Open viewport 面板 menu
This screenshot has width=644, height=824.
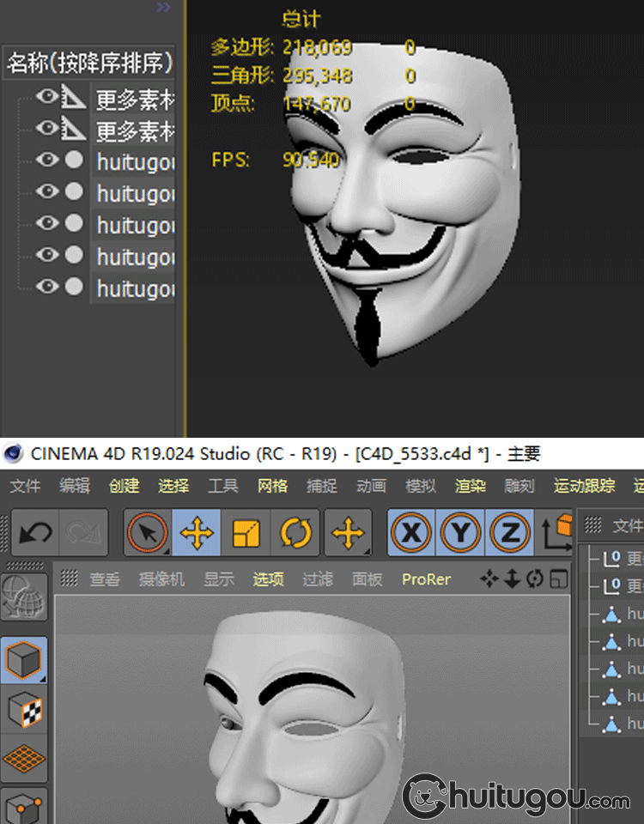tap(367, 579)
